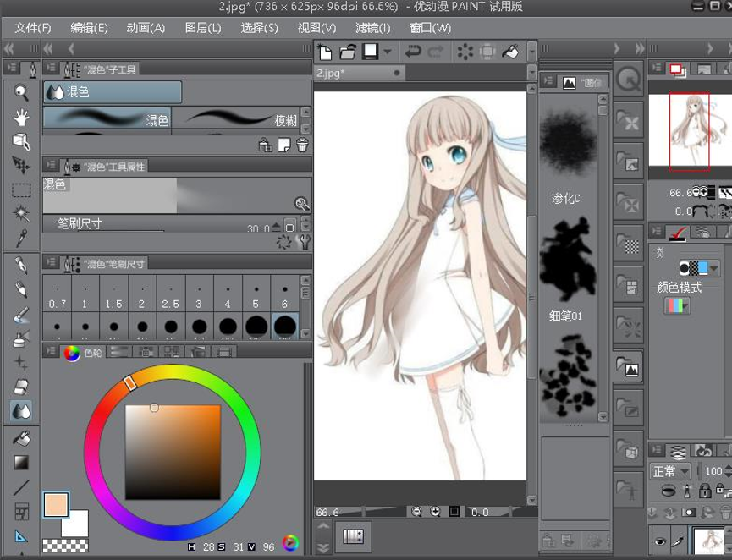This screenshot has height=560, width=732.
Task: Click the zoom in button below canvas
Action: coord(435,512)
